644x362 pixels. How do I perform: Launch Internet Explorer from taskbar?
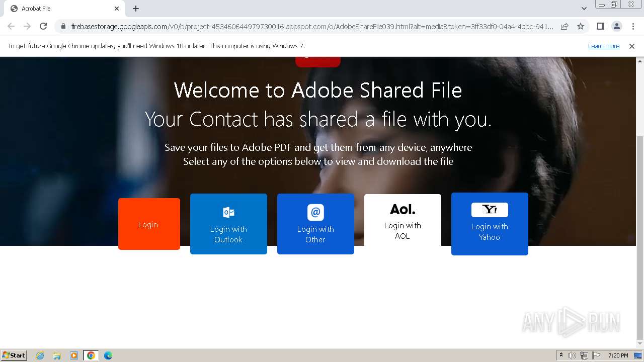click(x=40, y=355)
